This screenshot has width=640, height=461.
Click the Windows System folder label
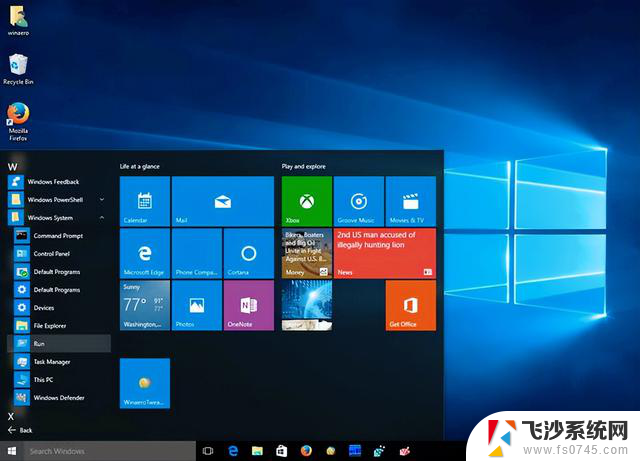[x=50, y=218]
